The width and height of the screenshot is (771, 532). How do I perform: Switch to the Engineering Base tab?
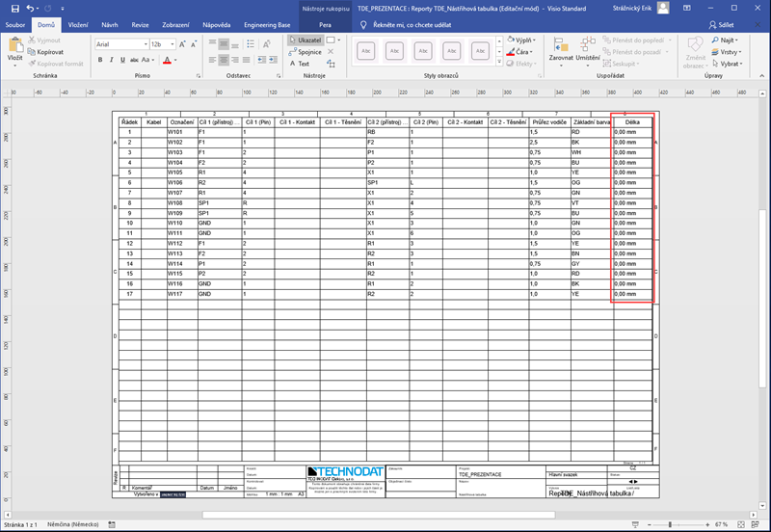tap(267, 24)
